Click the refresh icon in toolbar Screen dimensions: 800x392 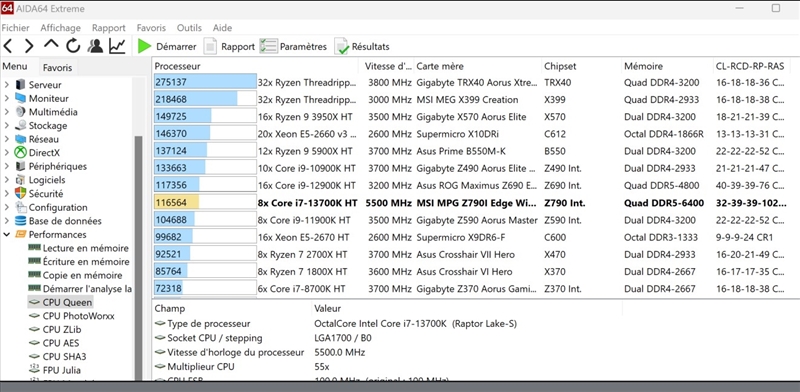(x=73, y=46)
